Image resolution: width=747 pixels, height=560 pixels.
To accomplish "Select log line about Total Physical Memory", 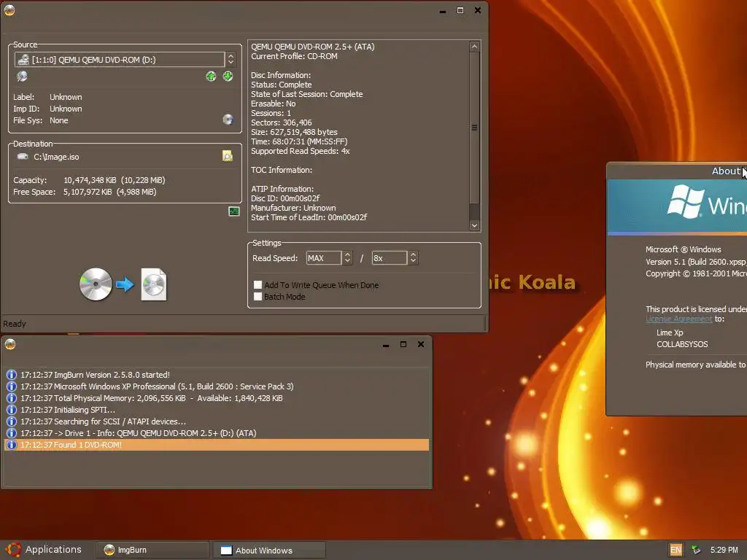I will [x=217, y=398].
